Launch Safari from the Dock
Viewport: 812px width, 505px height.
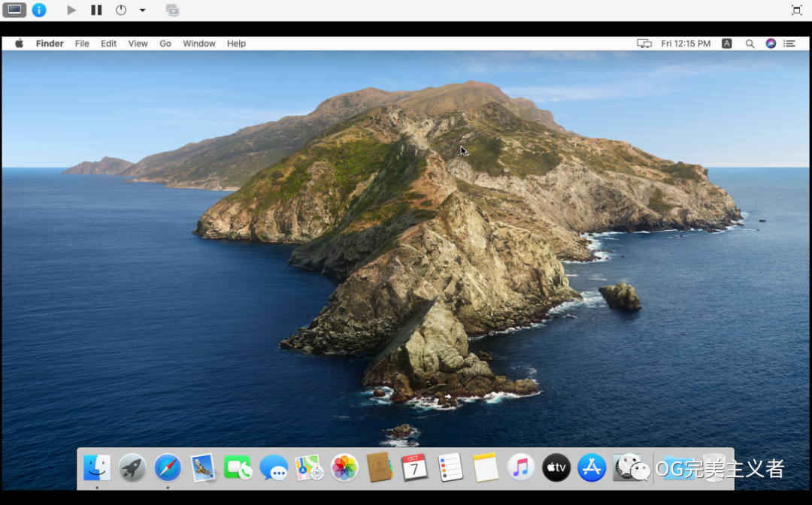pyautogui.click(x=168, y=467)
